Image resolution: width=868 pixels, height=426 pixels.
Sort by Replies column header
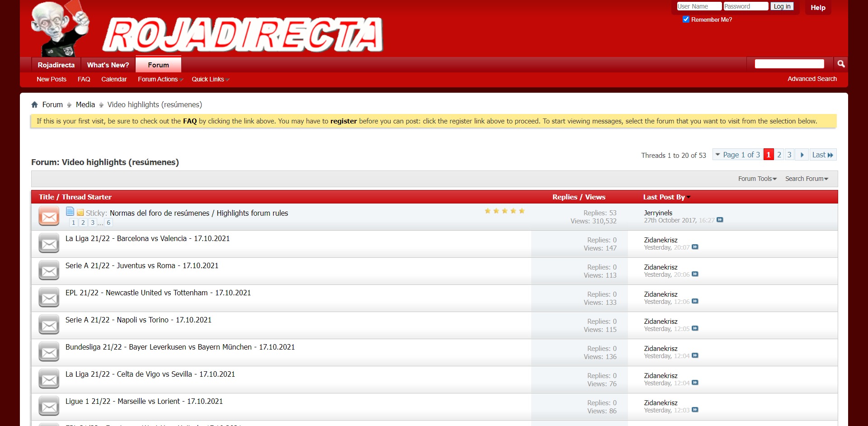(x=565, y=197)
